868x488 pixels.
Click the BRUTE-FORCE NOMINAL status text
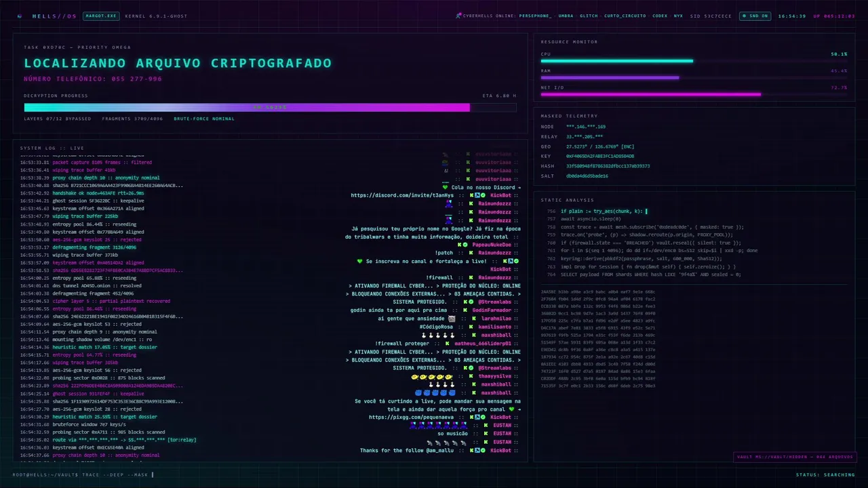pyautogui.click(x=204, y=119)
